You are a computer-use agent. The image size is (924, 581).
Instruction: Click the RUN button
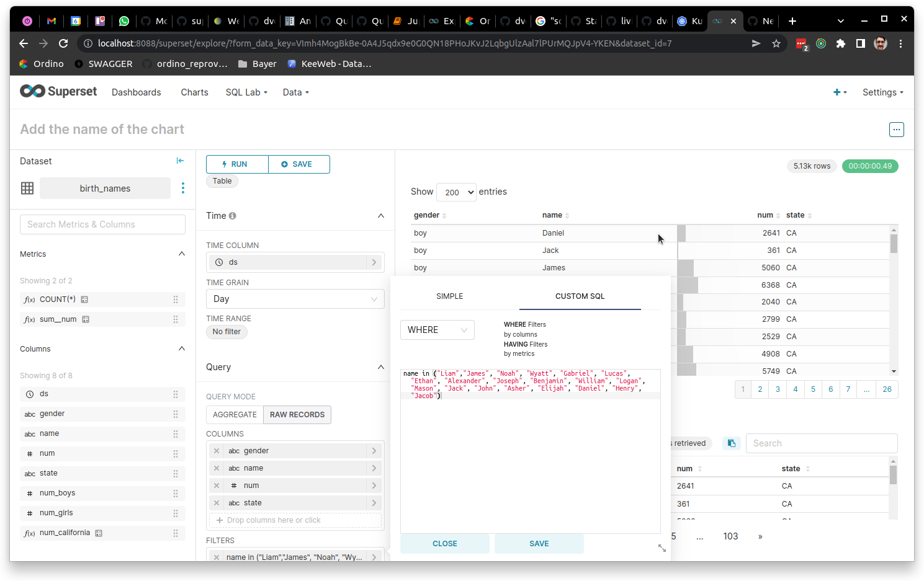237,164
